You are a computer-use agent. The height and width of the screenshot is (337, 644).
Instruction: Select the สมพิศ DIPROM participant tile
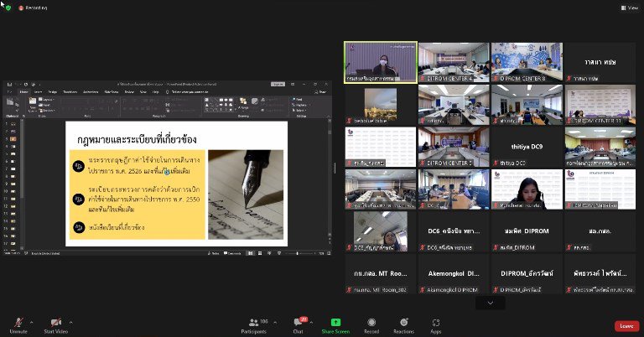pyautogui.click(x=527, y=231)
